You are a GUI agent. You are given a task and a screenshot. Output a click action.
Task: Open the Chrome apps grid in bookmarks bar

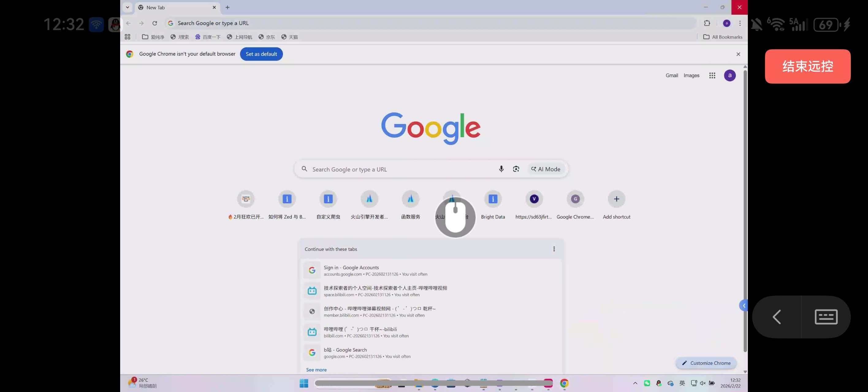[128, 37]
